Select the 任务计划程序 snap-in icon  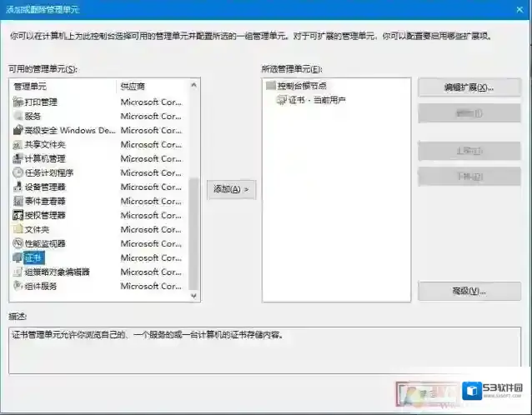pos(18,172)
